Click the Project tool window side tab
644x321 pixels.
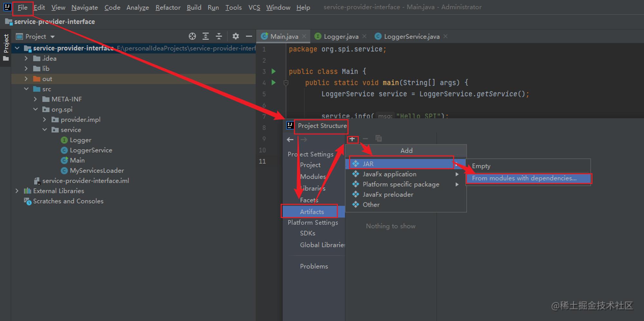[x=6, y=48]
